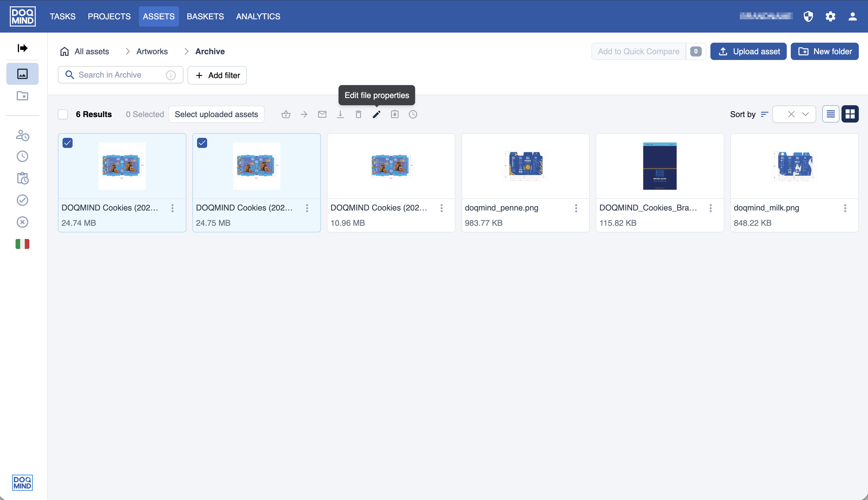Click the Archive breadcrumb

210,51
